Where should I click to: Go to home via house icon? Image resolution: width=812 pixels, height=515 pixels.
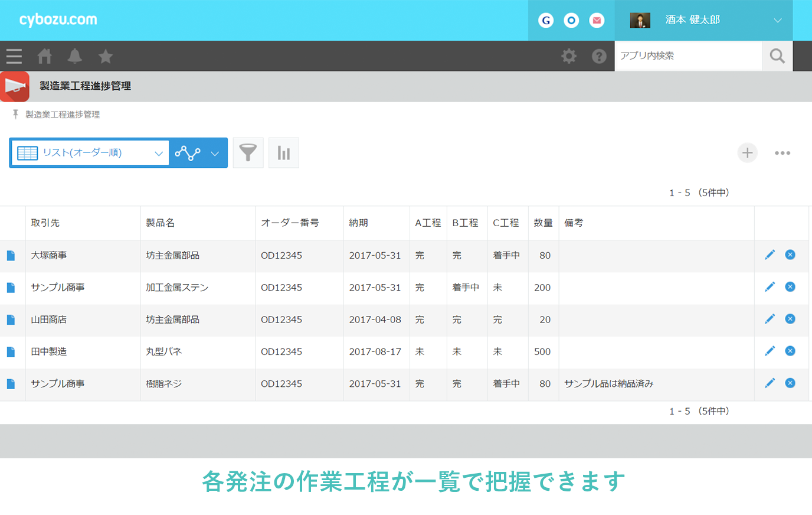point(44,56)
